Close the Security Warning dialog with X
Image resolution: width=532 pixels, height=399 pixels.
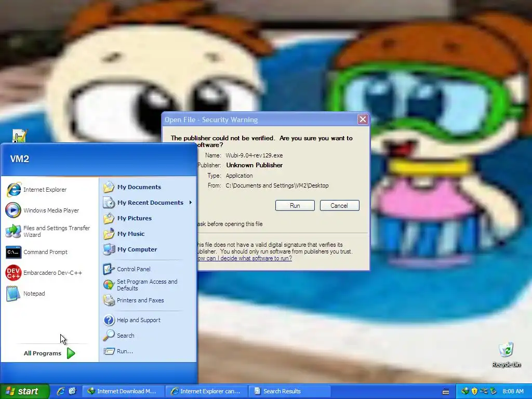point(363,119)
